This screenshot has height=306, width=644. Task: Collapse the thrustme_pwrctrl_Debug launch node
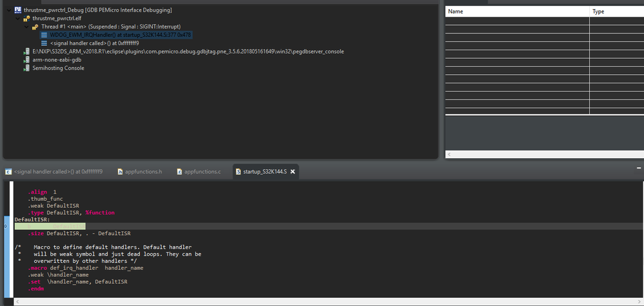pyautogui.click(x=8, y=10)
